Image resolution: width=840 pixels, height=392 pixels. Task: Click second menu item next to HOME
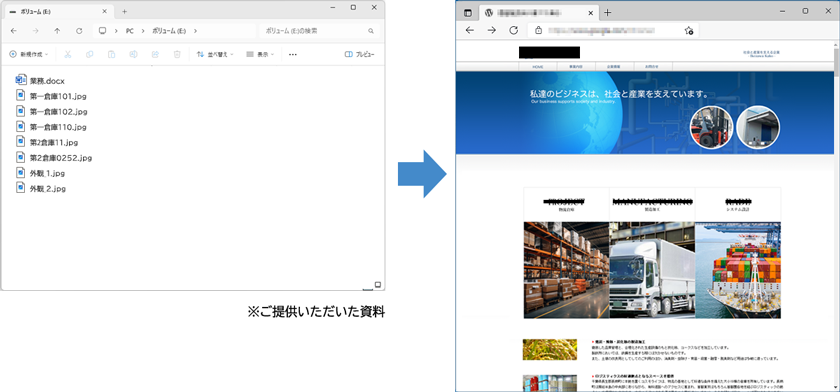pos(576,66)
